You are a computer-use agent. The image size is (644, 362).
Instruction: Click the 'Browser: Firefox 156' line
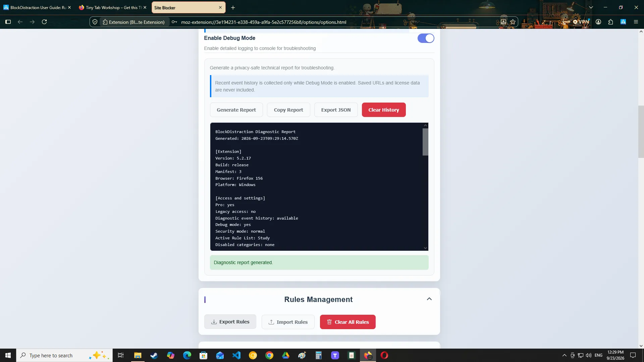pyautogui.click(x=239, y=178)
